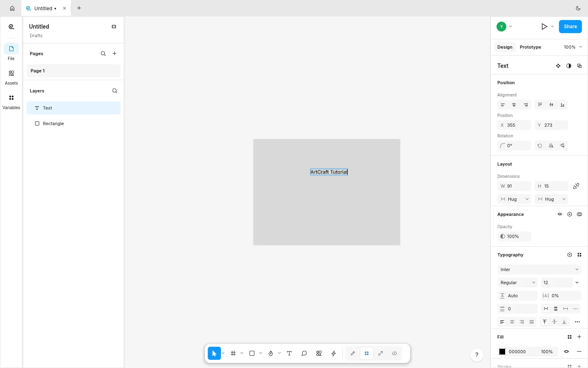Add a new fill with plus icon

click(x=579, y=337)
